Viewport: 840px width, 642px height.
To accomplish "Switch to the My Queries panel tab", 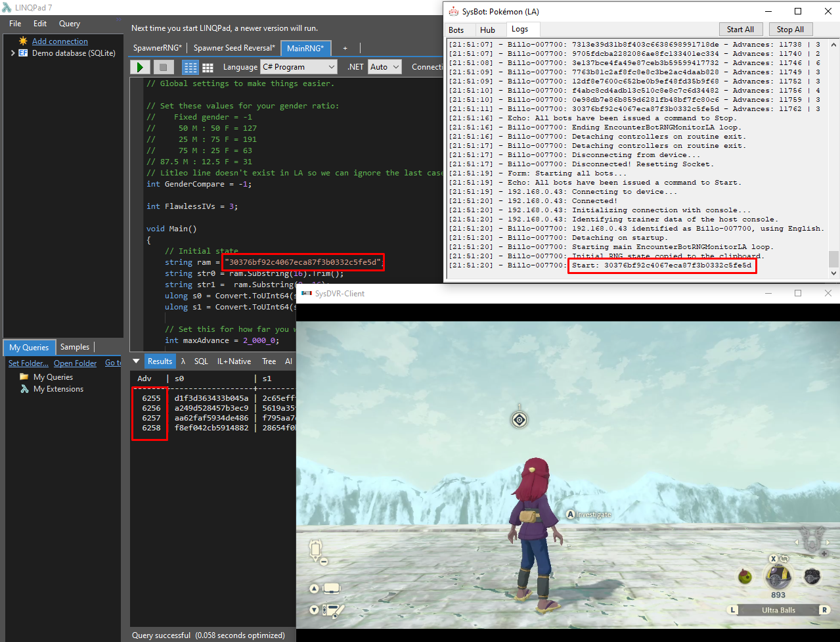I will click(29, 347).
